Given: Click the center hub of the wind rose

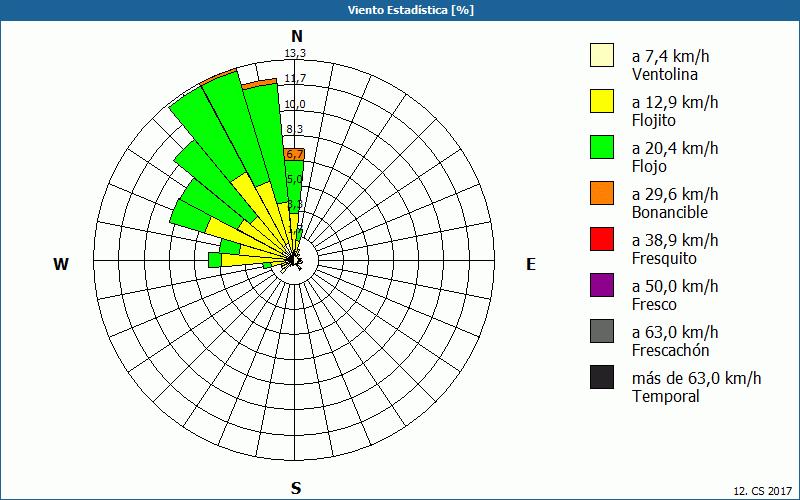Looking at the screenshot, I should pos(294,260).
